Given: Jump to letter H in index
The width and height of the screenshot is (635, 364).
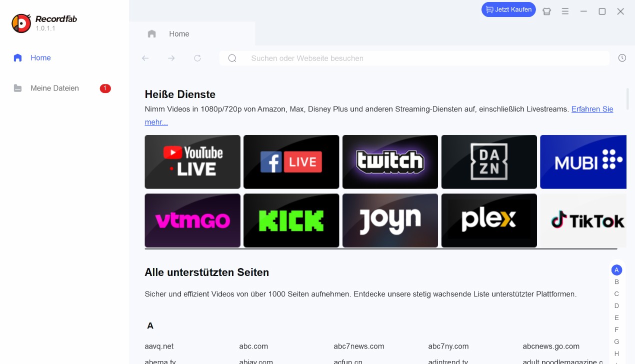Looking at the screenshot, I should (616, 354).
